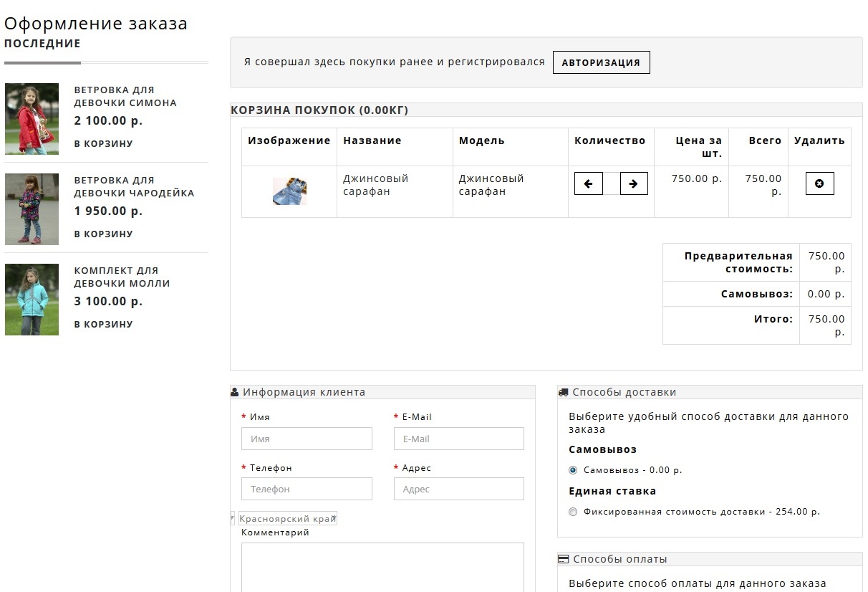Open Ветровка для девочки Чародейка thumbnail
Screen dimensions: 868x592
click(x=32, y=209)
